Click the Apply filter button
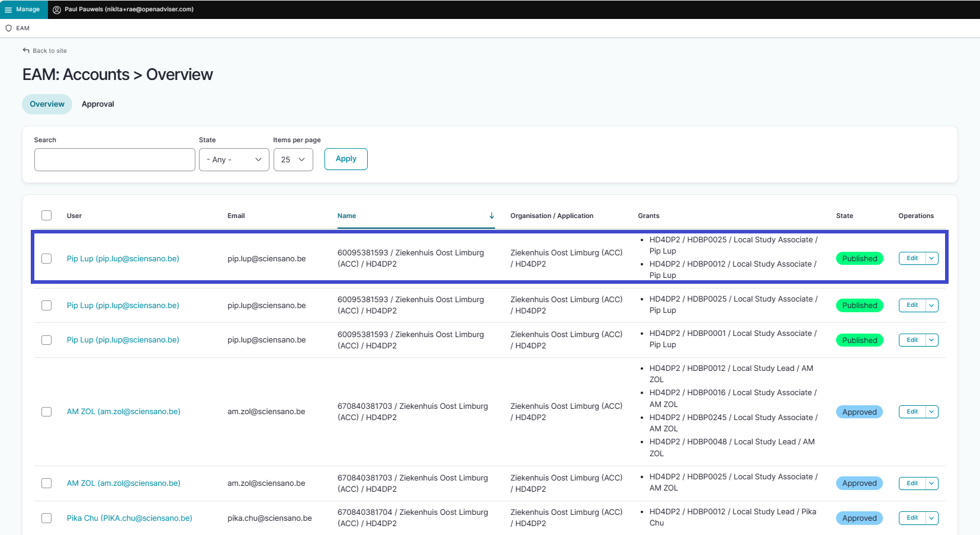The height and width of the screenshot is (535, 980). [346, 159]
